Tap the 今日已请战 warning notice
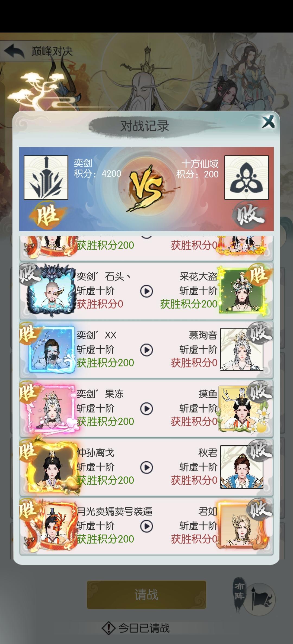Image resolution: width=293 pixels, height=644 pixels. [136, 628]
